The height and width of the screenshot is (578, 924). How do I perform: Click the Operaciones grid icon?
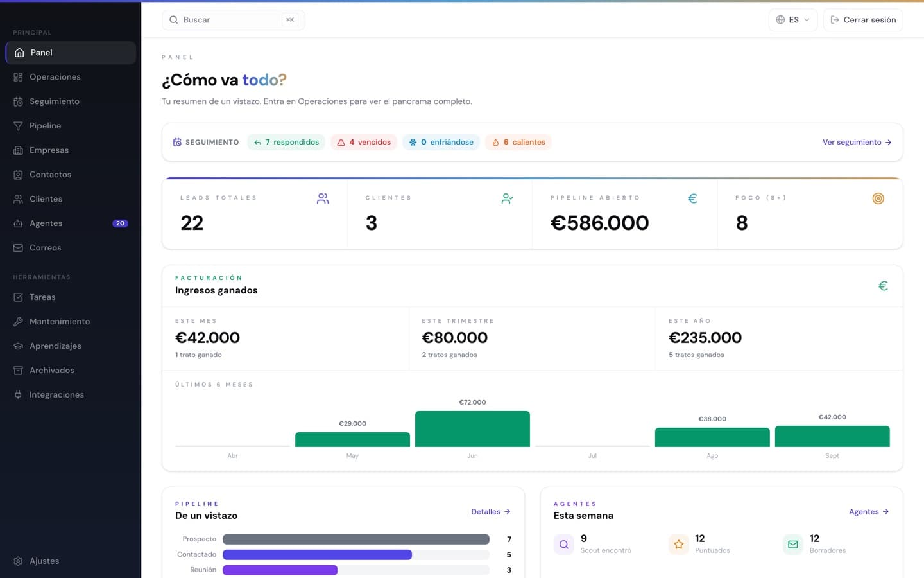(18, 77)
